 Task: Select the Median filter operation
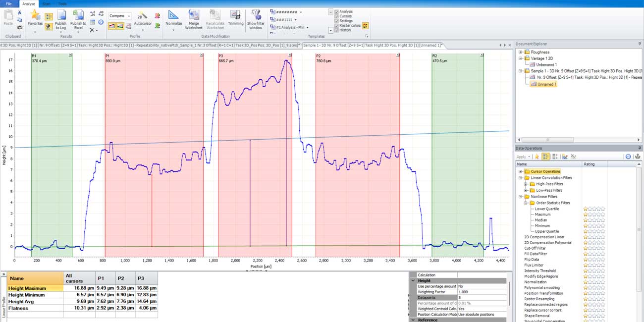(x=540, y=220)
